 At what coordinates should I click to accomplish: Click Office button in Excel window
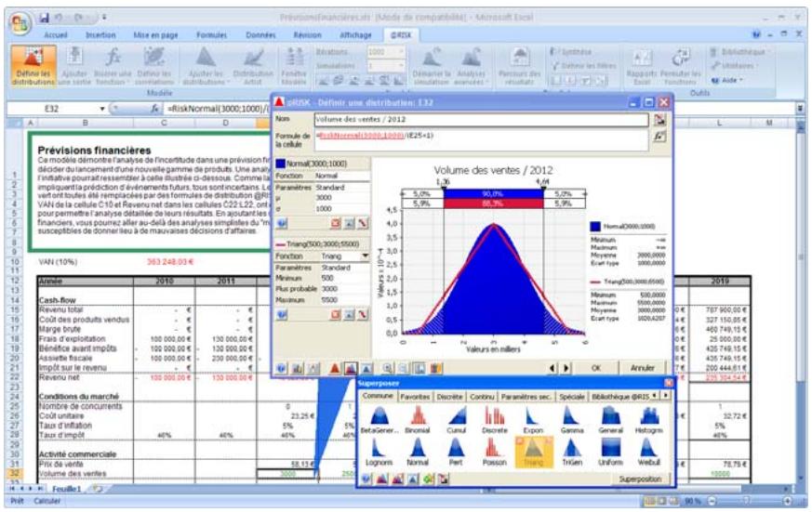[x=20, y=23]
